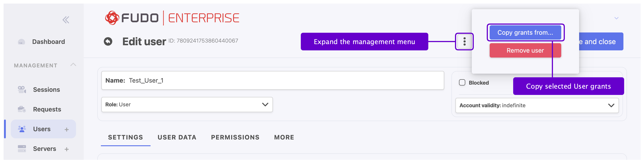The height and width of the screenshot is (165, 644).
Task: Click the Dashboard gauge icon
Action: point(21,42)
